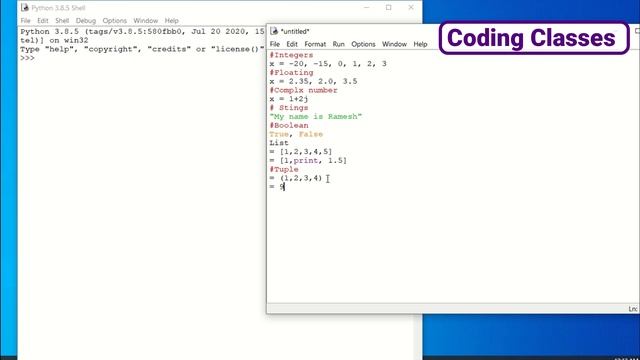Image resolution: width=640 pixels, height=360 pixels.
Task: Open Options menu in Python Shell window
Action: click(x=115, y=20)
